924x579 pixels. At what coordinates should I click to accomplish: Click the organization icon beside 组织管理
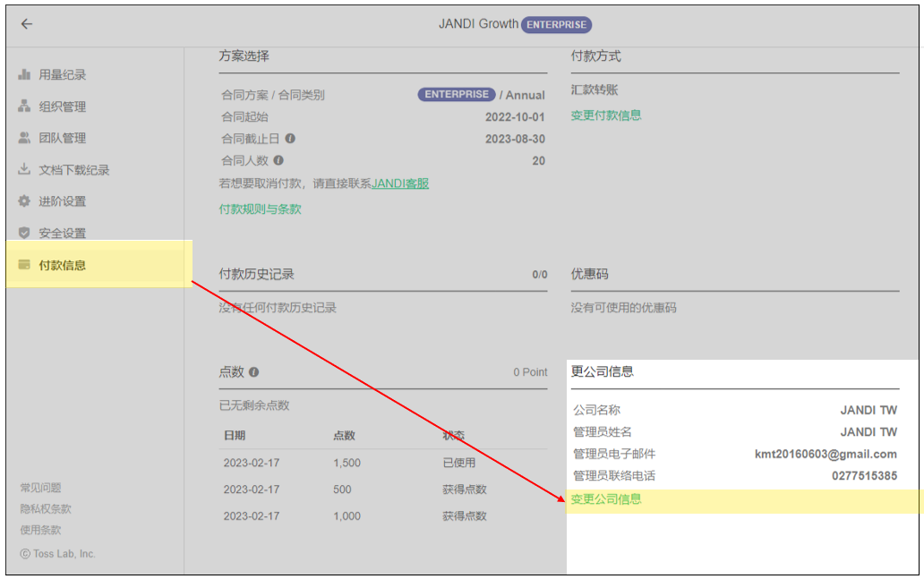(24, 106)
